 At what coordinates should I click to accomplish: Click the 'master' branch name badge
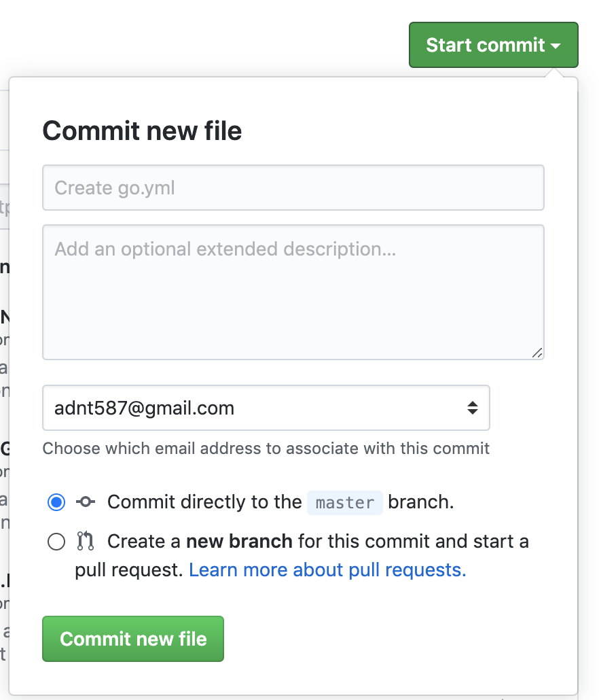[345, 502]
